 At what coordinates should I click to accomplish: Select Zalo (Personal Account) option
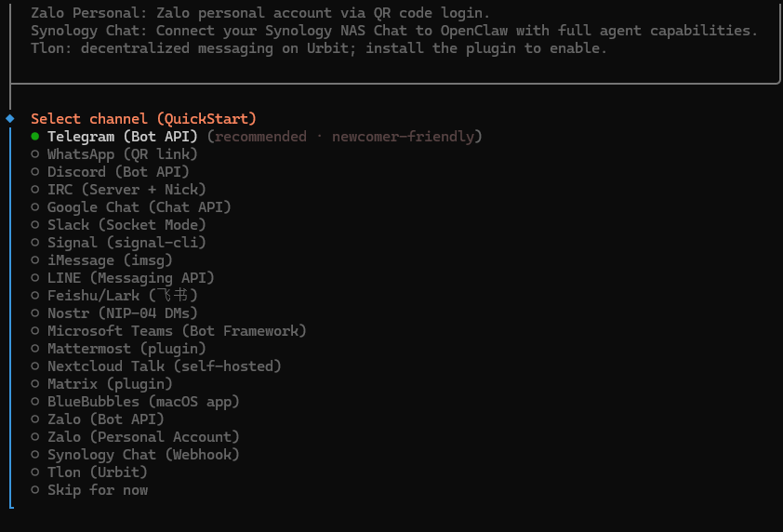pyautogui.click(x=143, y=437)
